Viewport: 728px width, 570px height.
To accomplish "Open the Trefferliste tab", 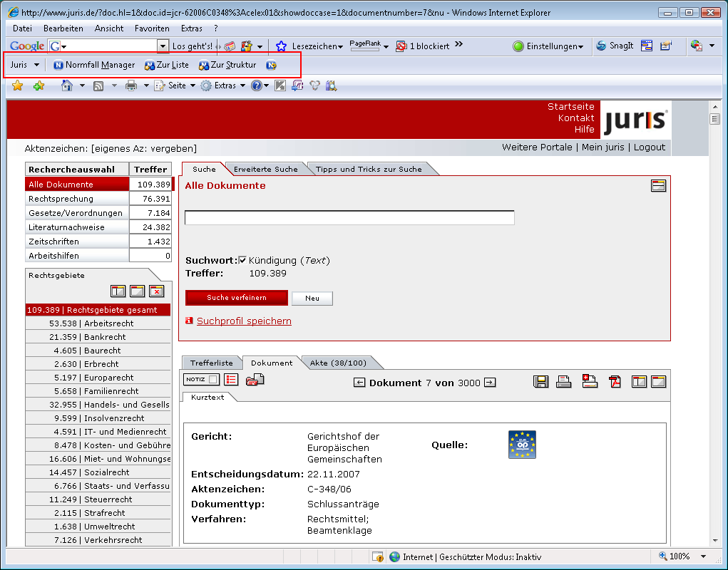I will (211, 363).
